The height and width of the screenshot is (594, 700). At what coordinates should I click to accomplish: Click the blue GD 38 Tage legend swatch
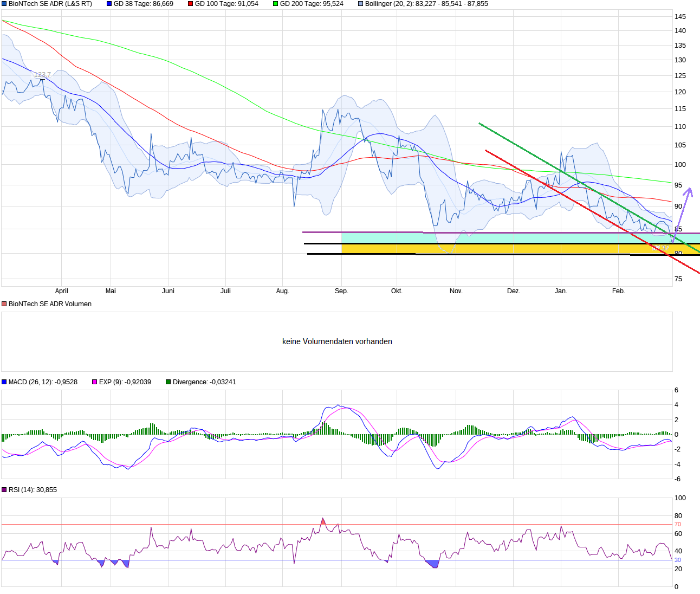click(x=109, y=4)
